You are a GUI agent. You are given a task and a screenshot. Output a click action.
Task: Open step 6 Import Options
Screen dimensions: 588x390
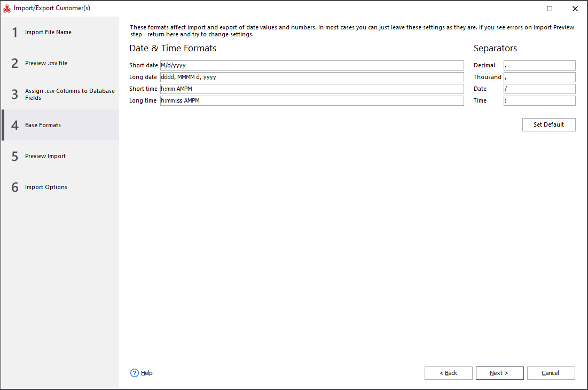coord(60,187)
